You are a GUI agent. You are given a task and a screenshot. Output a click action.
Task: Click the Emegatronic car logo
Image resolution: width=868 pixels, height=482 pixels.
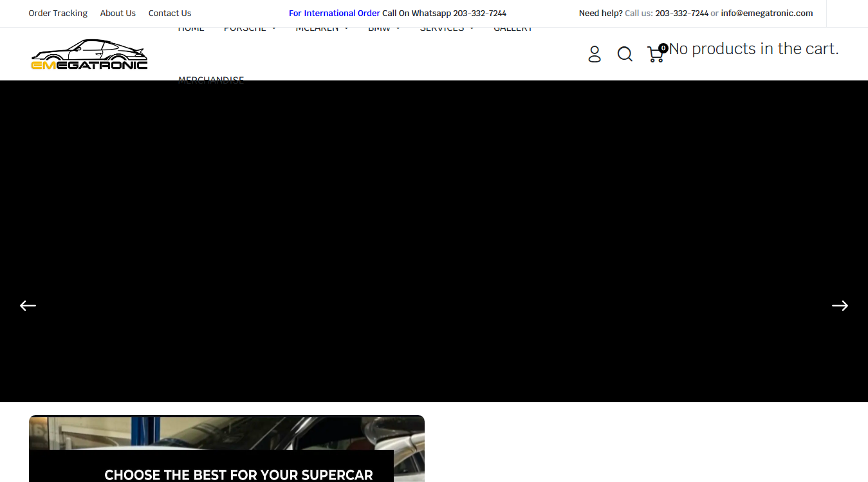pyautogui.click(x=89, y=54)
